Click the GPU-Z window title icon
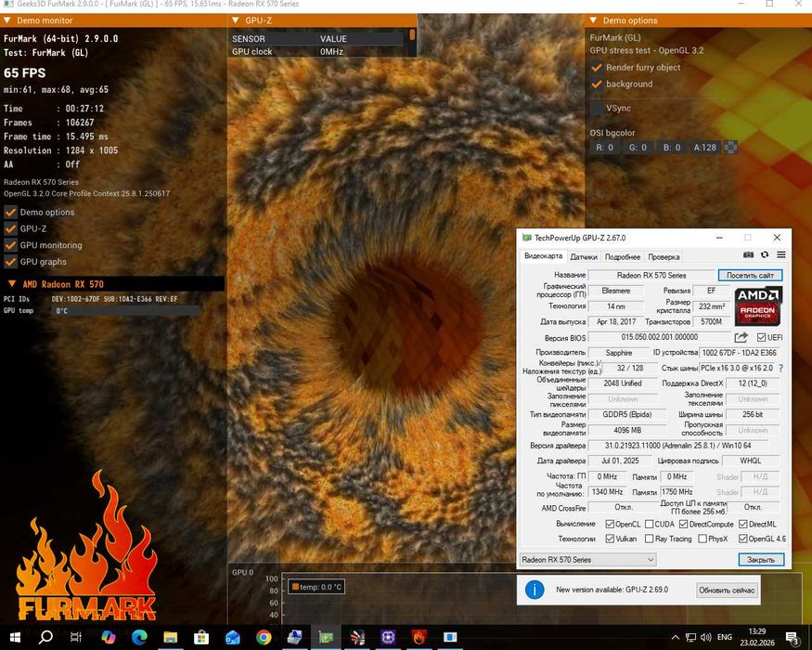 tap(527, 238)
